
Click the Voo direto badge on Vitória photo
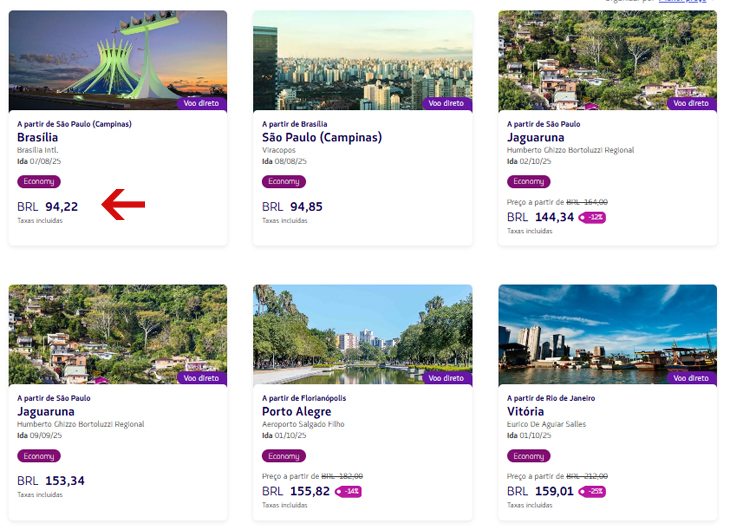(x=691, y=378)
